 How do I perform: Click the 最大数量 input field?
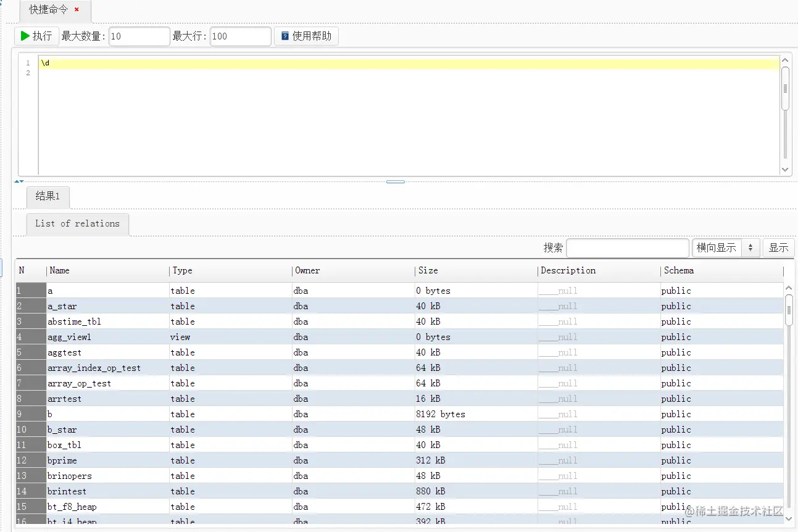tap(139, 36)
